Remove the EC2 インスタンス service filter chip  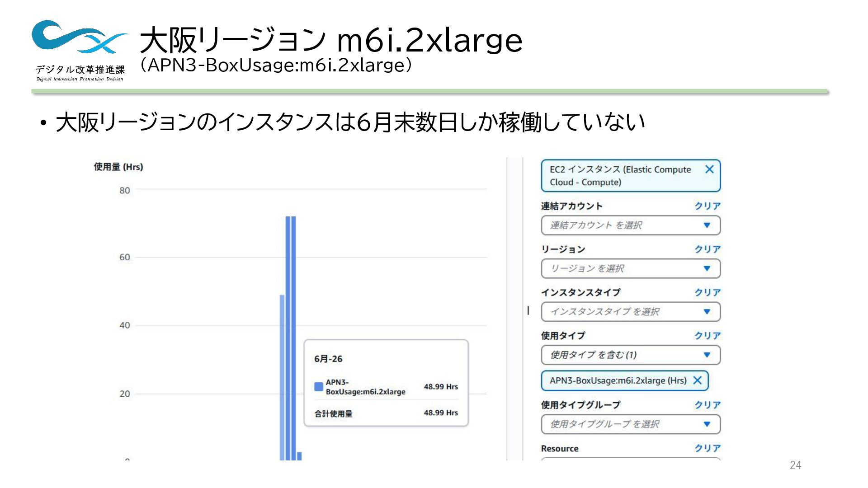pos(709,169)
